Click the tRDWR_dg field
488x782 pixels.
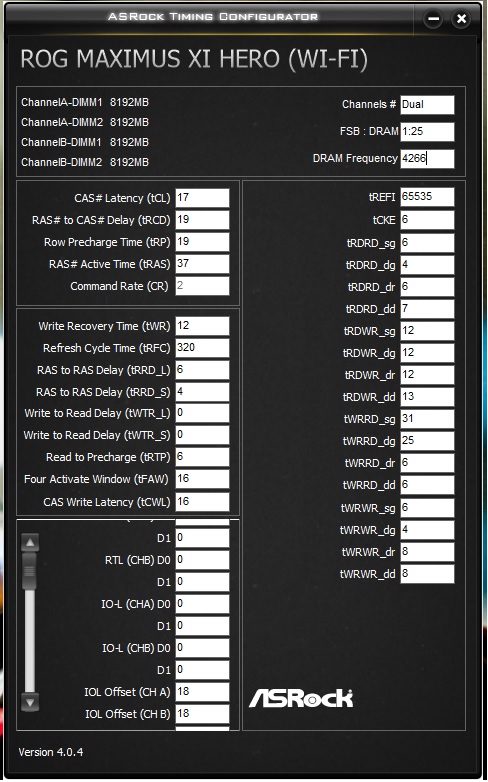[x=427, y=353]
